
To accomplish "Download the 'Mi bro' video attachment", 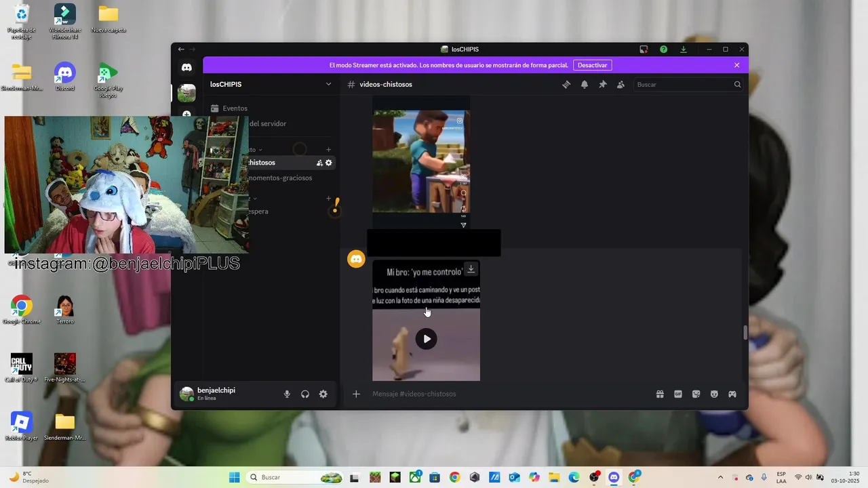I will [471, 269].
